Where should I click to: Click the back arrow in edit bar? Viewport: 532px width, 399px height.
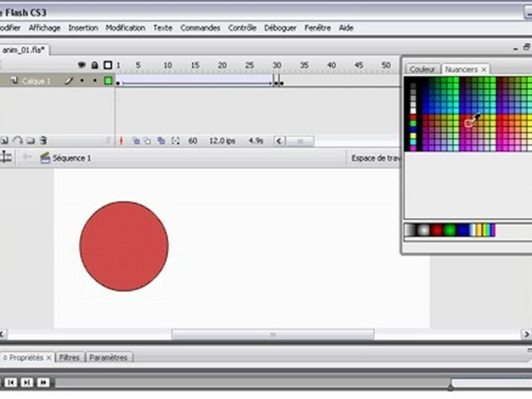point(27,157)
